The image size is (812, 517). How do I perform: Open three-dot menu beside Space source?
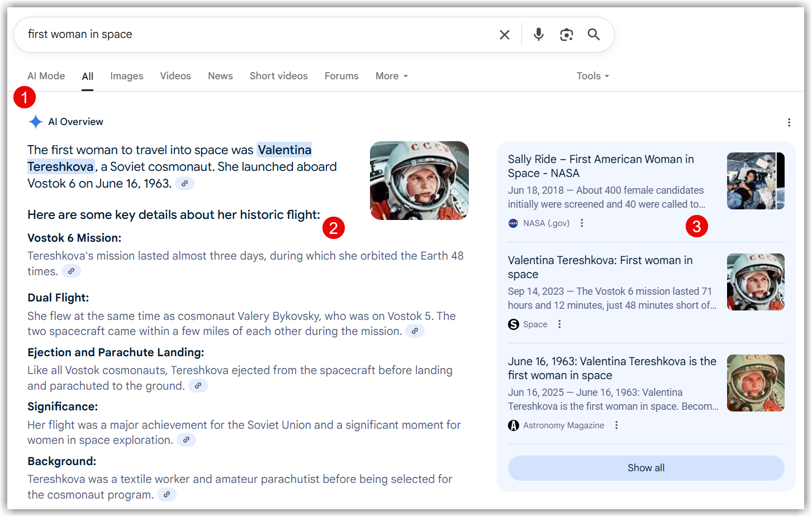point(559,324)
